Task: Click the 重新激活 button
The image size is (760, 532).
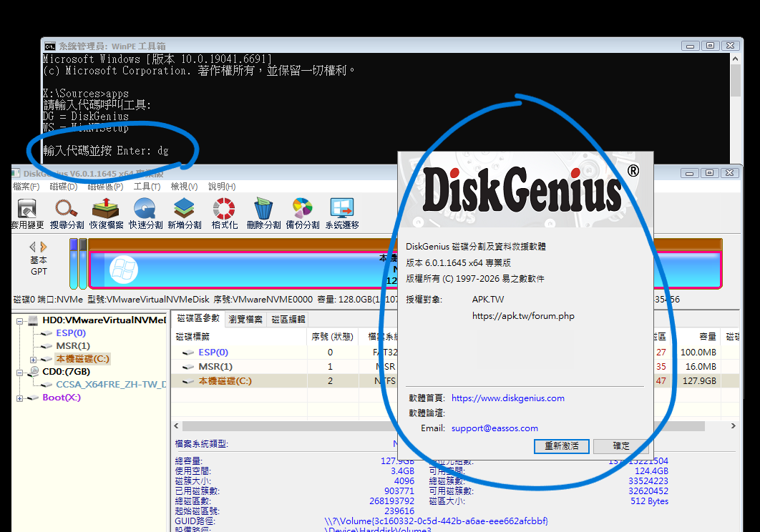Action: (561, 446)
